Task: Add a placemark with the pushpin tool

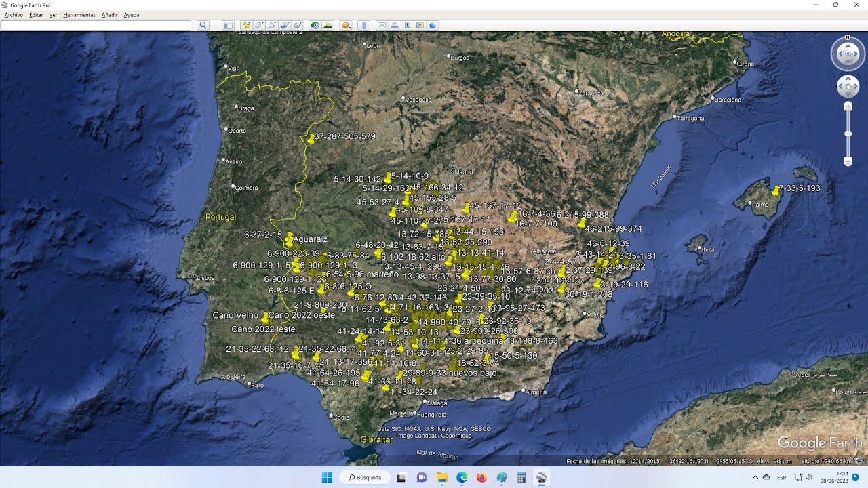Action: click(x=246, y=25)
